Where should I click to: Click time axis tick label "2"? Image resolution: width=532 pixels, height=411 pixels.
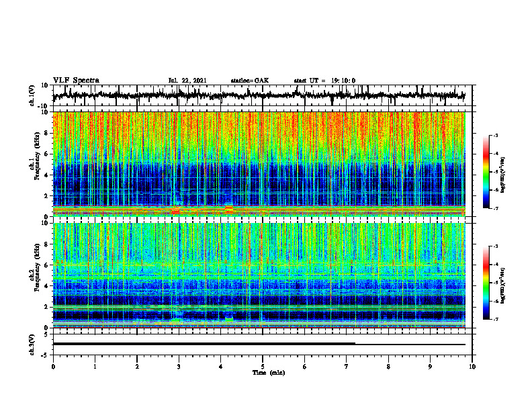(x=137, y=367)
